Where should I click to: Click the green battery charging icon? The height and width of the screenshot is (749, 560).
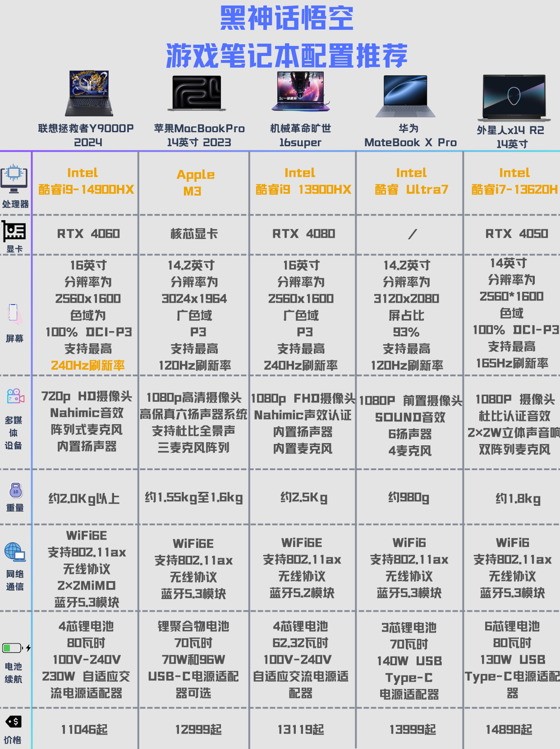point(16,648)
